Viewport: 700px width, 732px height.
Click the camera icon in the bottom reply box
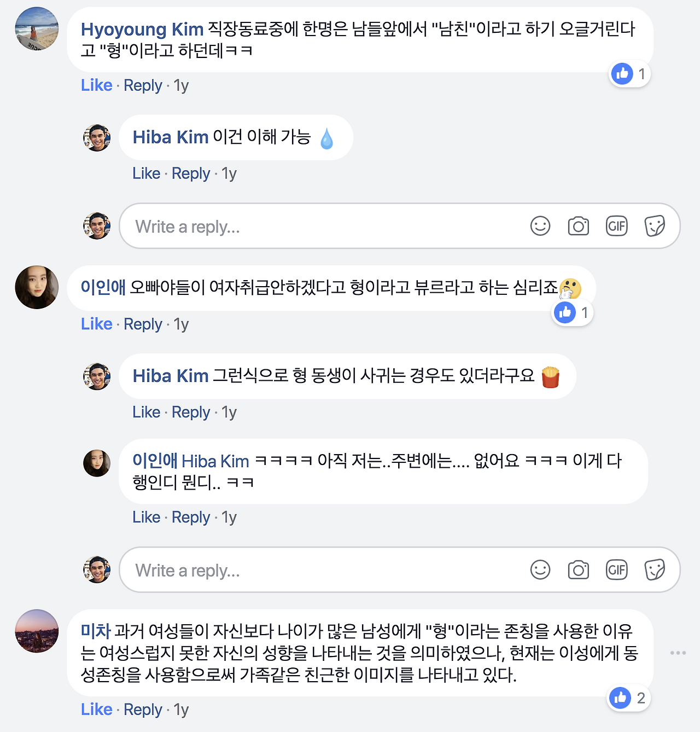point(578,570)
